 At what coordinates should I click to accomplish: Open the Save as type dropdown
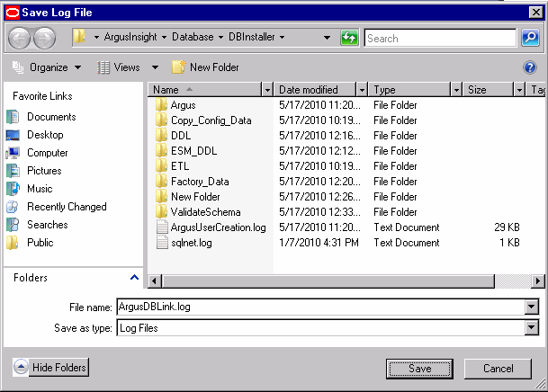(x=531, y=328)
